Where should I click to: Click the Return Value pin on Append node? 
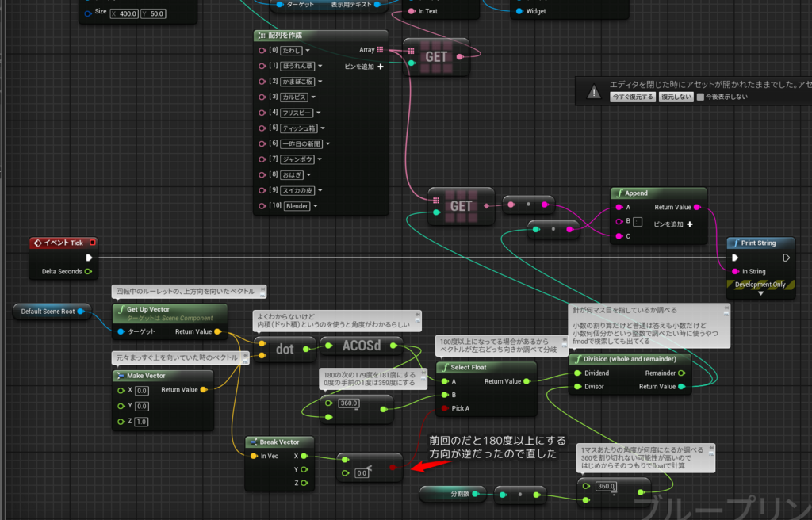(697, 207)
